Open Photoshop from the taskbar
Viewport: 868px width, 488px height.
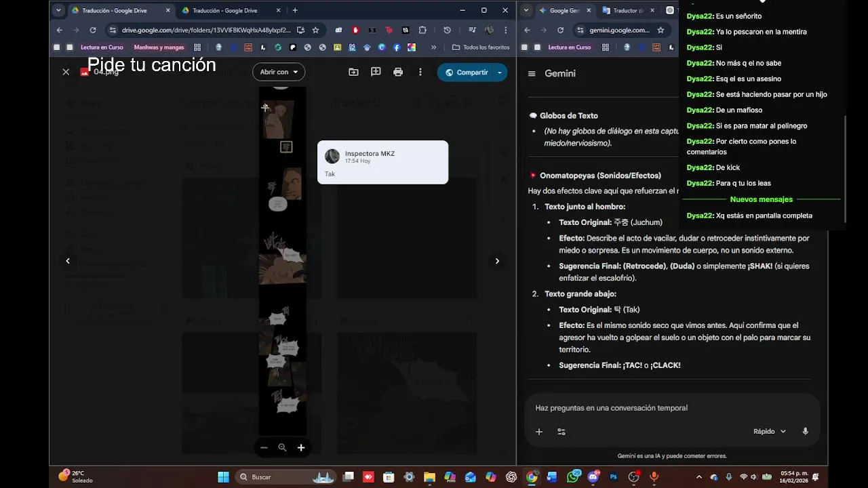coord(614,477)
